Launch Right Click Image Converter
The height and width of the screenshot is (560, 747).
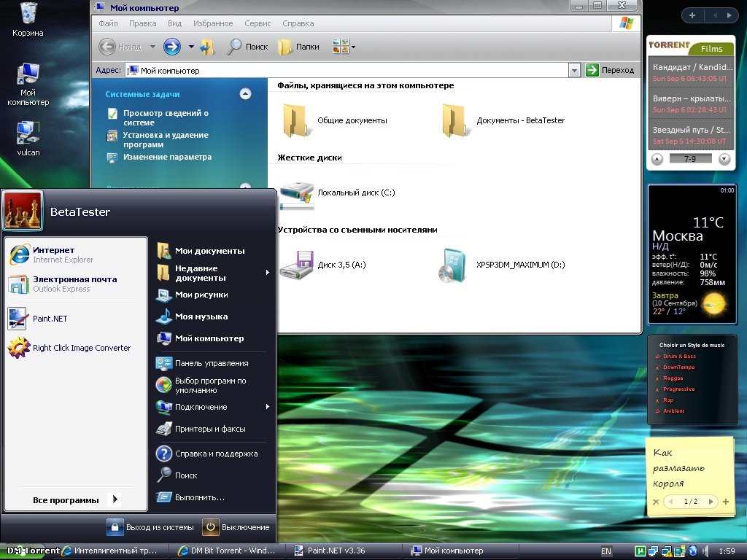pos(69,348)
